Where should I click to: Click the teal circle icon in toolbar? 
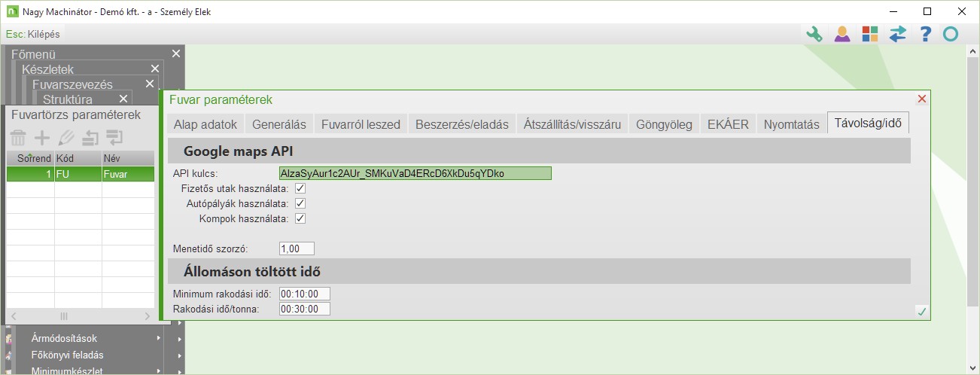(x=951, y=34)
